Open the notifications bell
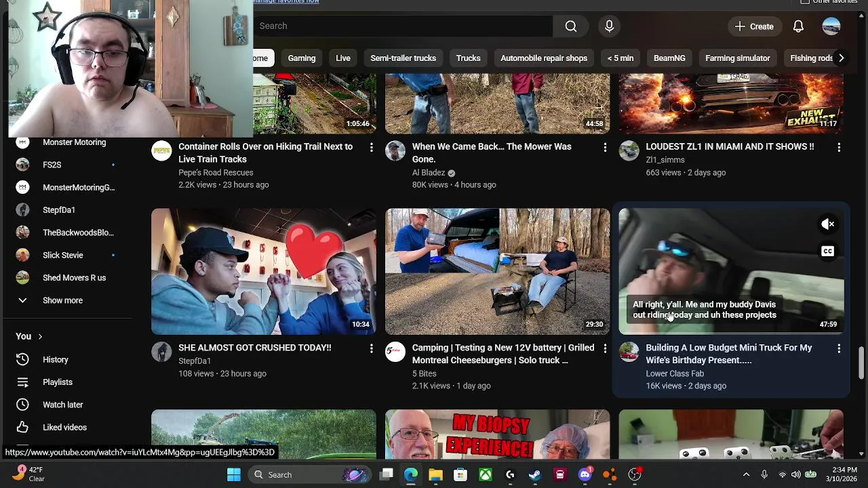Screen dimensions: 868x488 pyautogui.click(x=798, y=26)
